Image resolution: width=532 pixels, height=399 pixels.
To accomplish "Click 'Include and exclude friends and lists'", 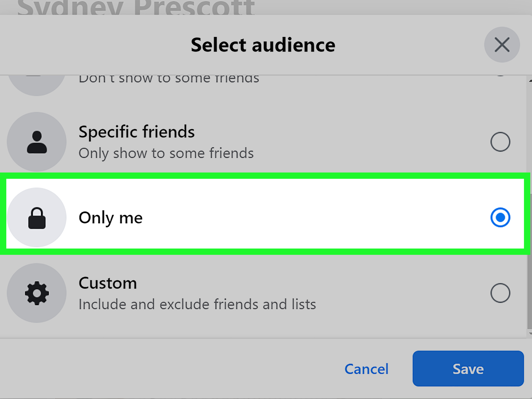I will 197,304.
